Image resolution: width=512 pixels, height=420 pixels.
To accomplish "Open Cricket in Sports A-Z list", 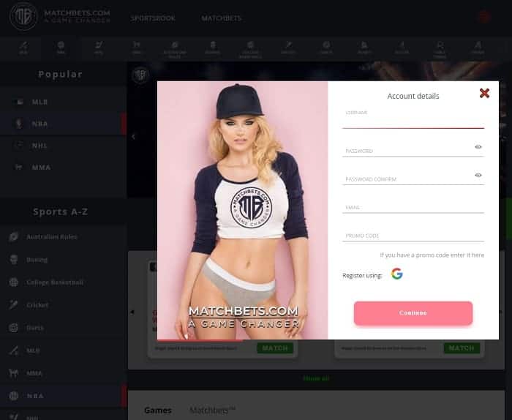I will coord(64,305).
